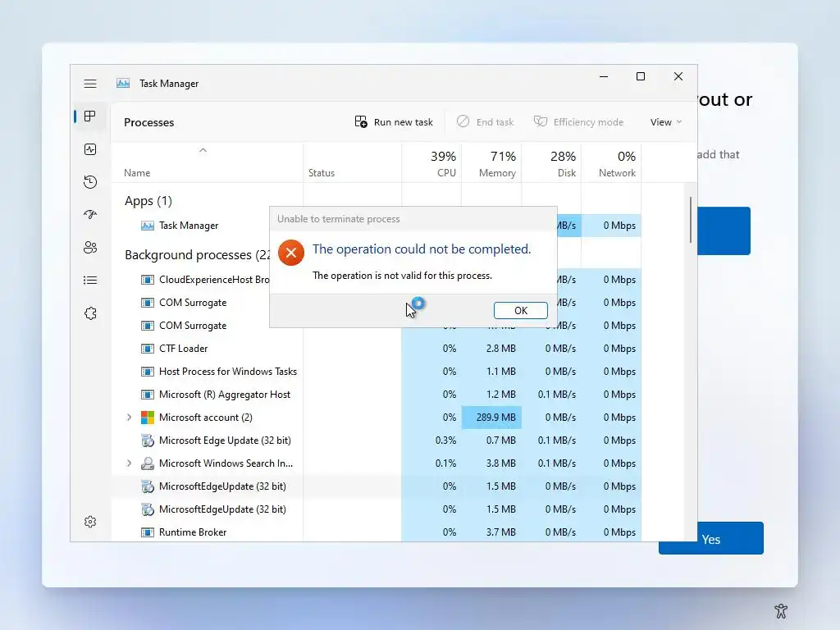Click Run new task

(394, 122)
